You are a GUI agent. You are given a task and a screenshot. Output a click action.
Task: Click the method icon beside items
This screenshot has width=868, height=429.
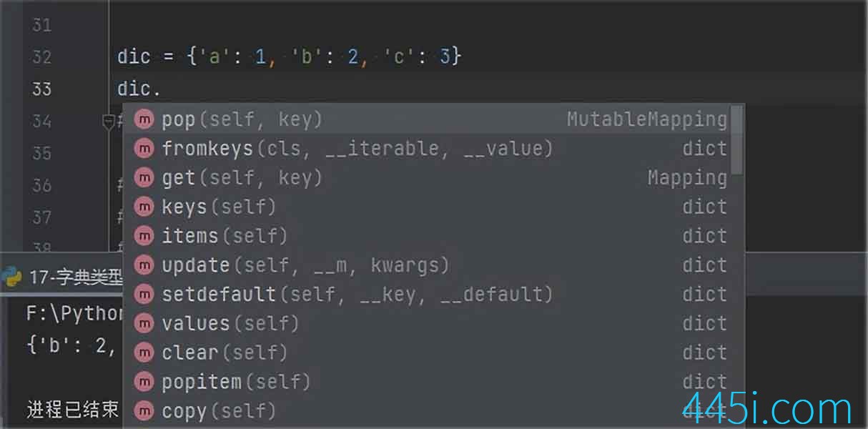tap(144, 236)
